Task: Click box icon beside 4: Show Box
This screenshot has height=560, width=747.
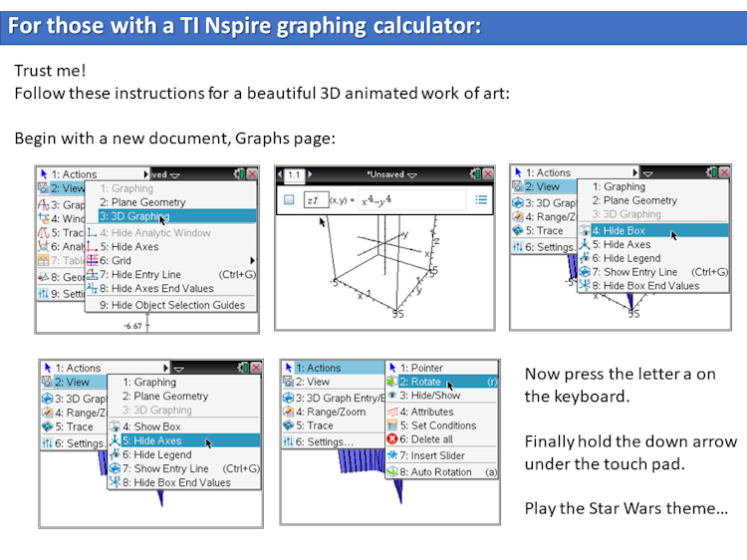Action: click(x=115, y=426)
